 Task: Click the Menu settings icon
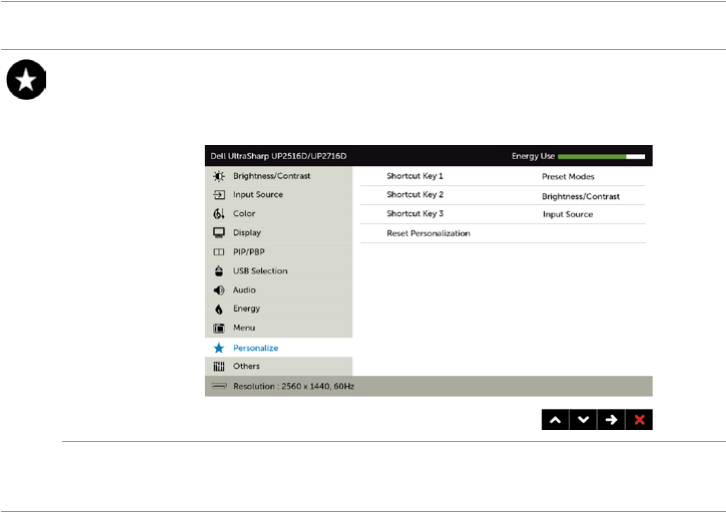tap(219, 328)
